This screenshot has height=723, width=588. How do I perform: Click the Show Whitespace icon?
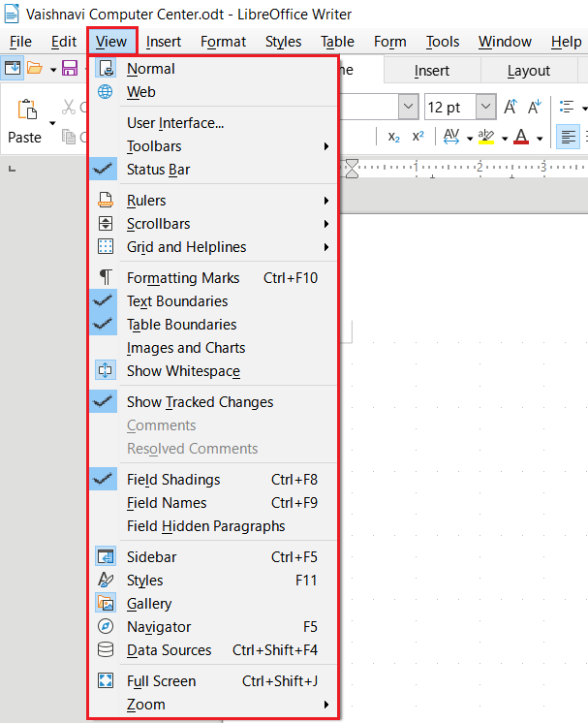(106, 370)
